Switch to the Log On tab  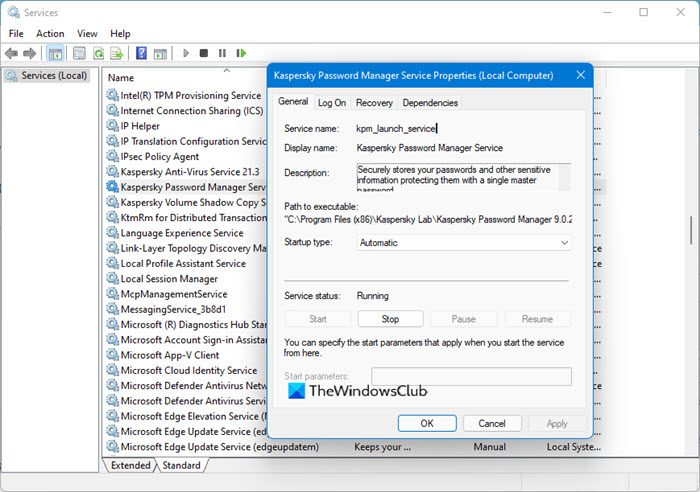click(332, 103)
